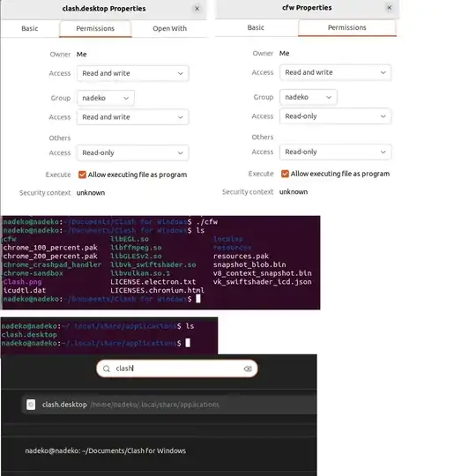Viewport: 476px width, 476px height.
Task: Open Basic tab in clash.desktop Properties
Action: [30, 28]
